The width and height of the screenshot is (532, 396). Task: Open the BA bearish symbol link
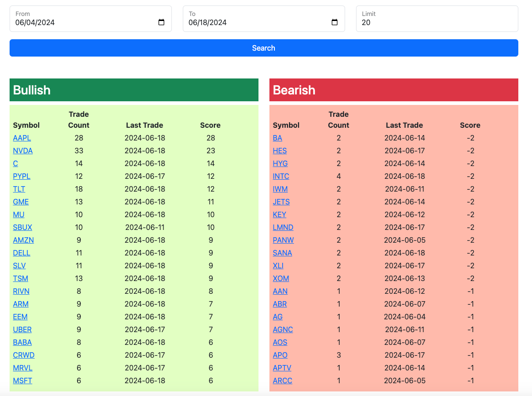tap(278, 138)
